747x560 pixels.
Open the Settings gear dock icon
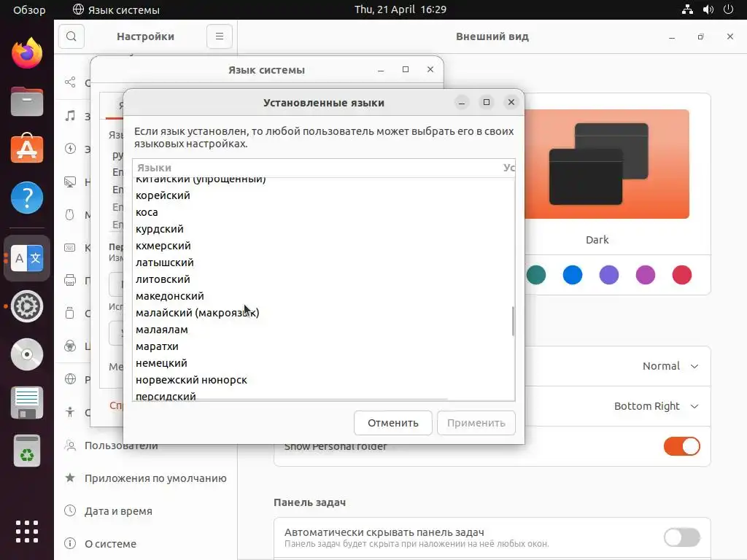coord(27,306)
